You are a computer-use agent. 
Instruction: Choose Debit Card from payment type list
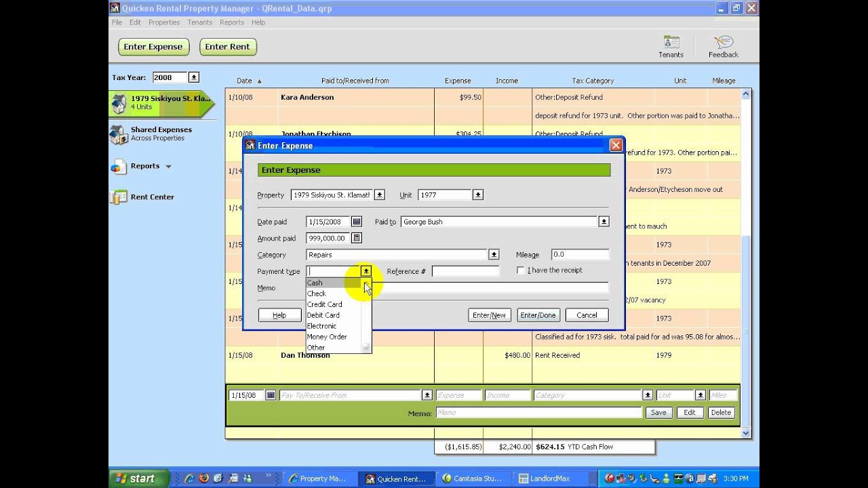[x=334, y=315]
